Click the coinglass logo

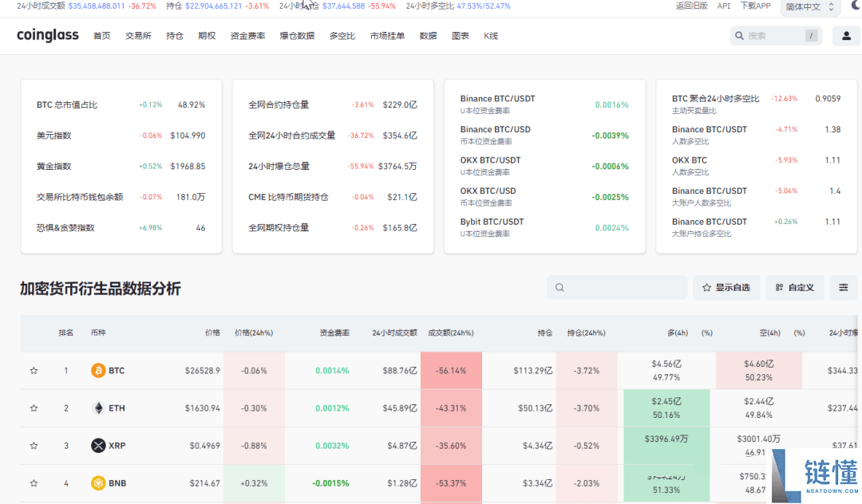pyautogui.click(x=48, y=36)
